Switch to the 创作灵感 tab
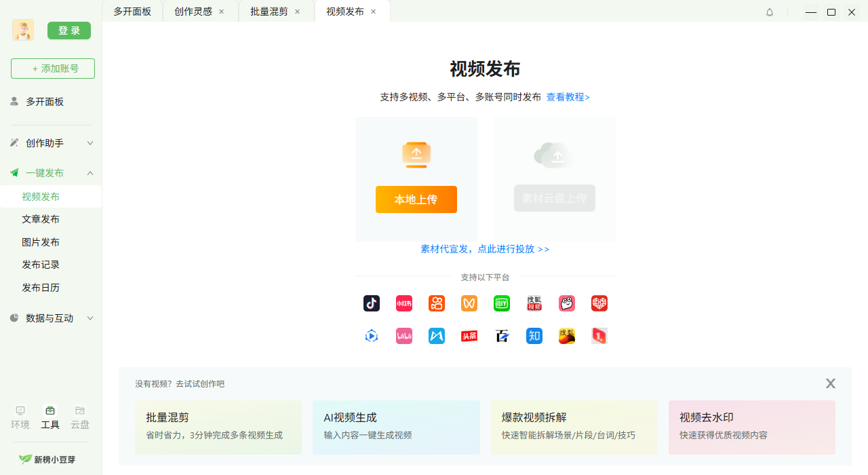The width and height of the screenshot is (868, 475). [193, 12]
